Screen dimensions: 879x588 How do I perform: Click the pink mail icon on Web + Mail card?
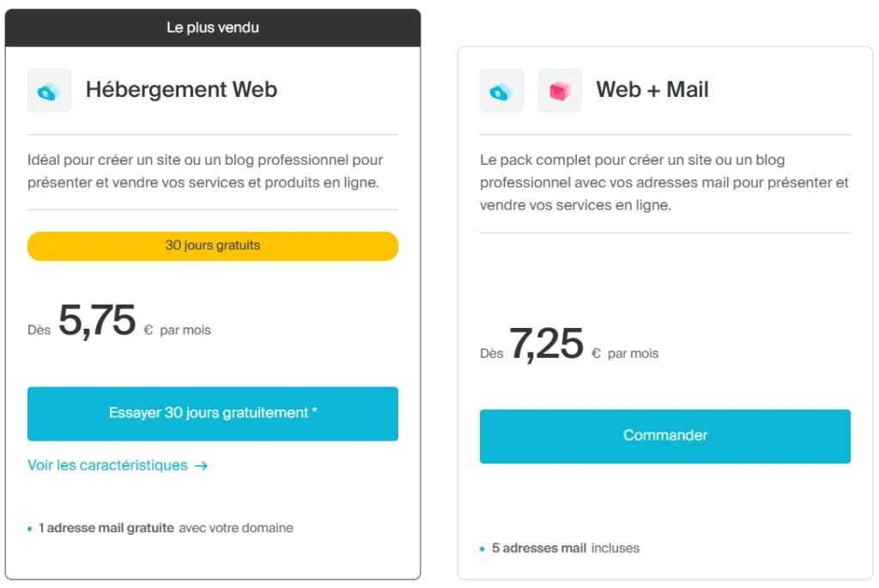point(559,90)
